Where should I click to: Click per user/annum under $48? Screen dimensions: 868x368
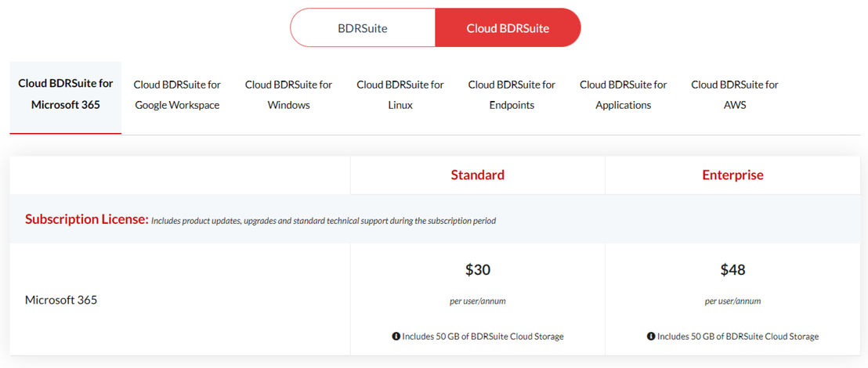(733, 301)
